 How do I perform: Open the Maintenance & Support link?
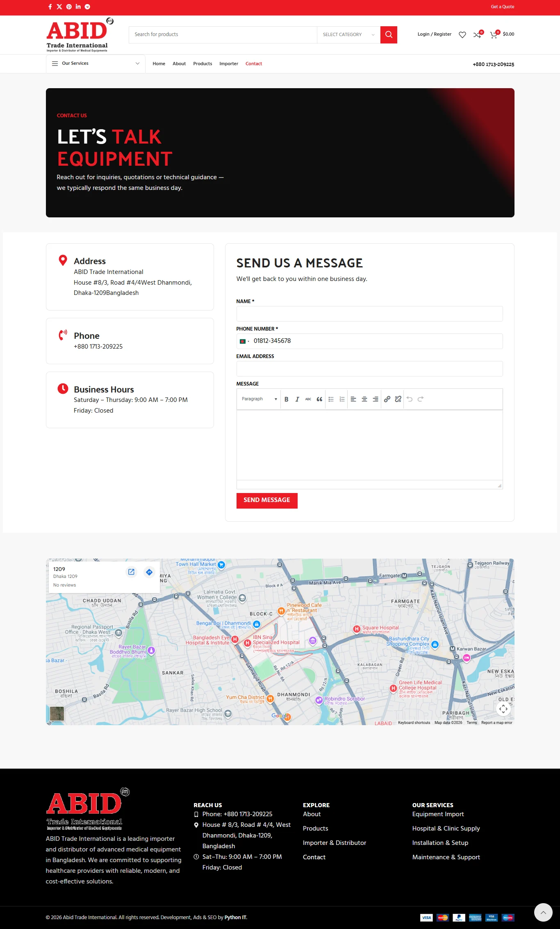(x=446, y=857)
